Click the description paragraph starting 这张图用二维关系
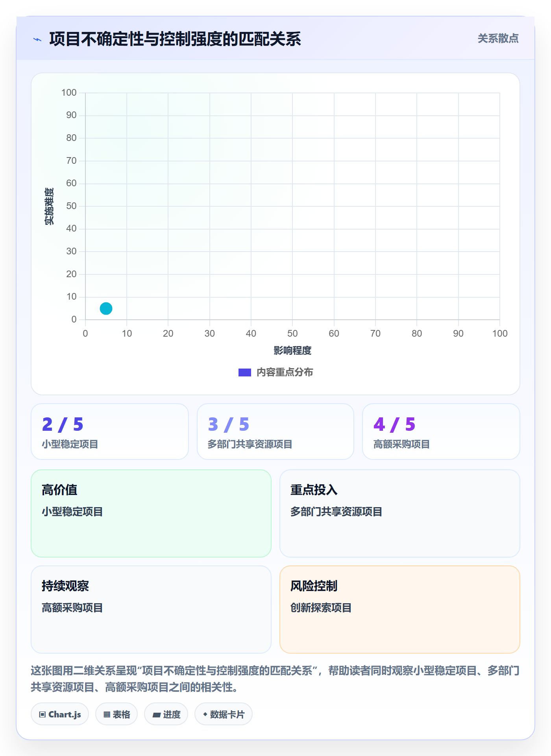The height and width of the screenshot is (756, 551). click(275, 679)
